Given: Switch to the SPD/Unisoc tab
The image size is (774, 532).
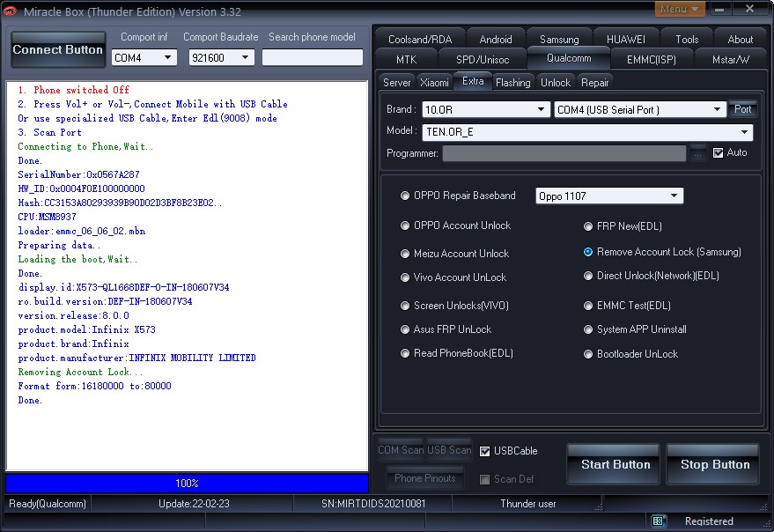Looking at the screenshot, I should pos(483,59).
